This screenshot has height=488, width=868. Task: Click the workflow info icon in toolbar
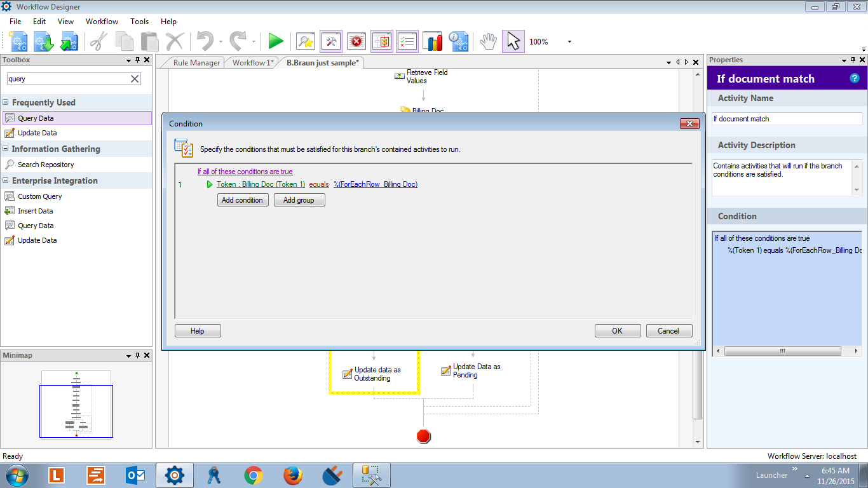458,41
